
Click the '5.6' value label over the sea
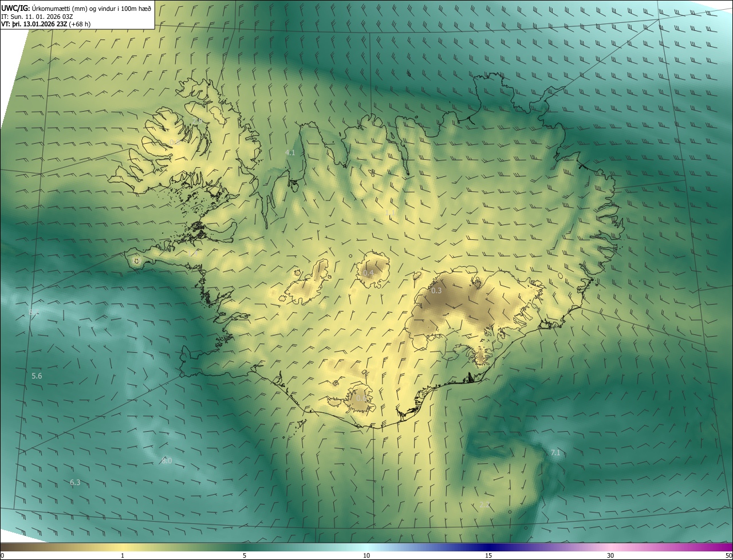pos(37,376)
